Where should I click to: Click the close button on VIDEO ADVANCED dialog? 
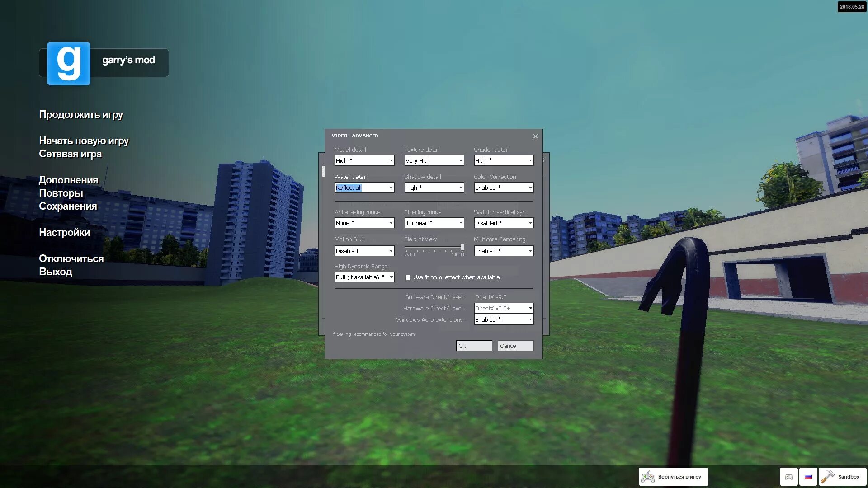click(x=535, y=136)
